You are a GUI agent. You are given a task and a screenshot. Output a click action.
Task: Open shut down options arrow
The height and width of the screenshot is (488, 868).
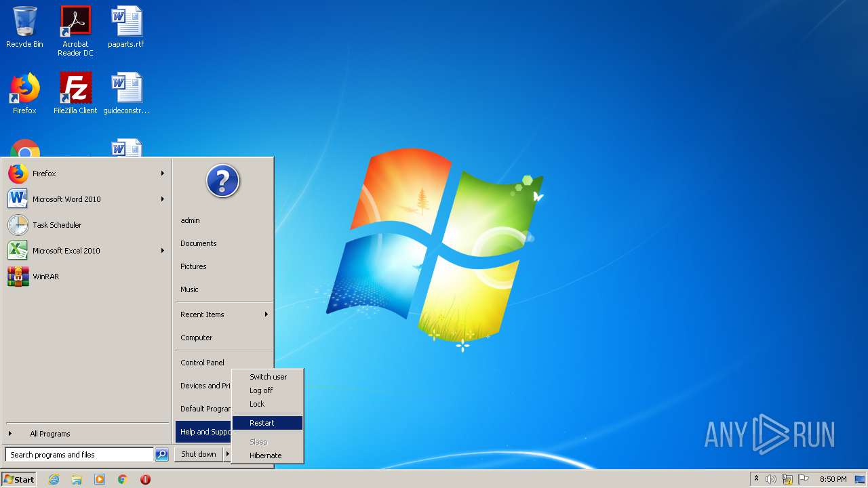point(228,454)
